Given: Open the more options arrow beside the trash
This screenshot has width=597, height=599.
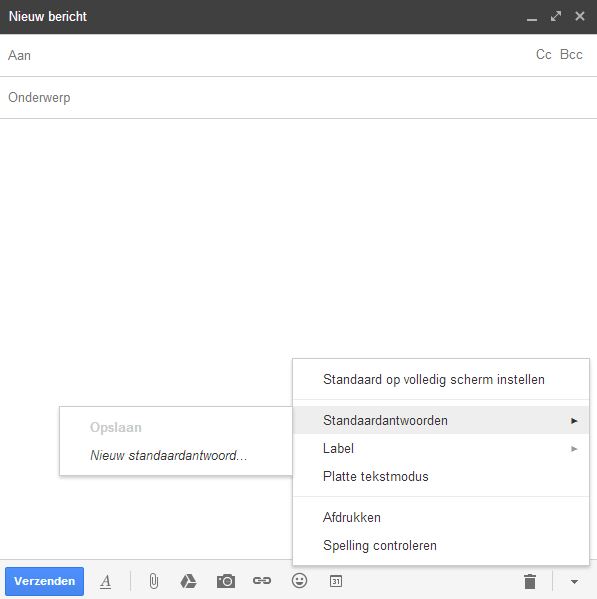Looking at the screenshot, I should click(574, 582).
